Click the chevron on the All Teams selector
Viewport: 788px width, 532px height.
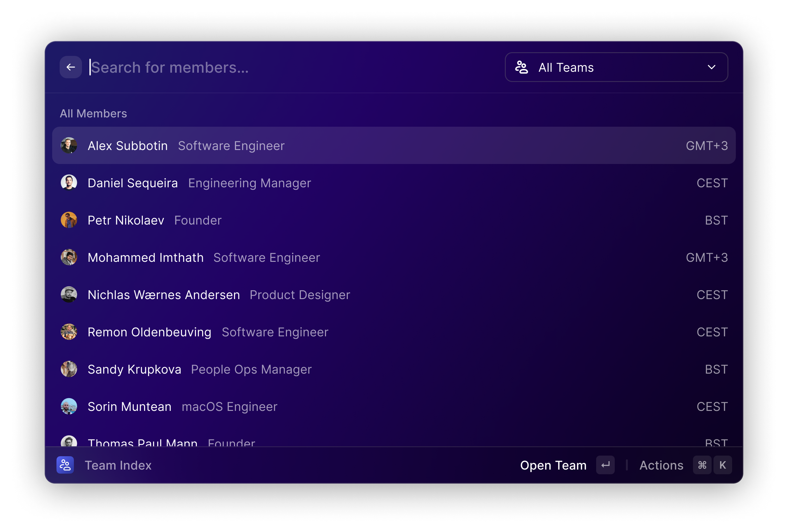[712, 67]
